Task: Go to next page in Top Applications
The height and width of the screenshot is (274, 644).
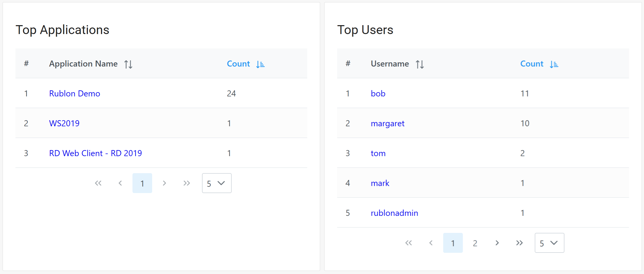Action: click(164, 183)
